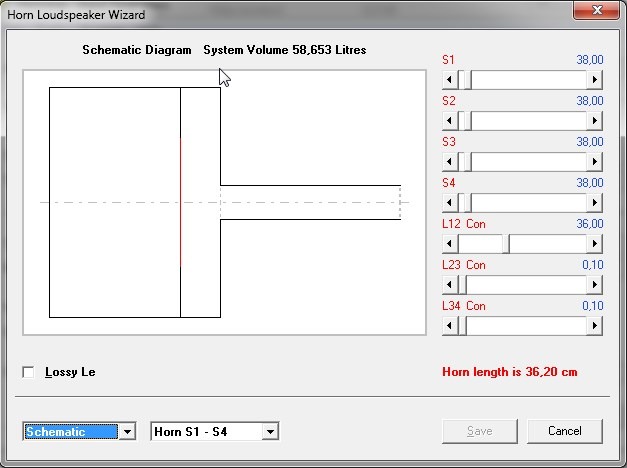
Task: Increase L34 Con with its right arrow
Action: tap(595, 326)
